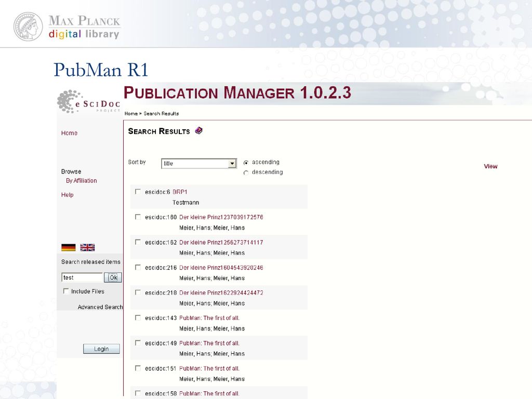The height and width of the screenshot is (399, 532).
Task: Click the Max Planck digital library logo
Action: point(67,26)
